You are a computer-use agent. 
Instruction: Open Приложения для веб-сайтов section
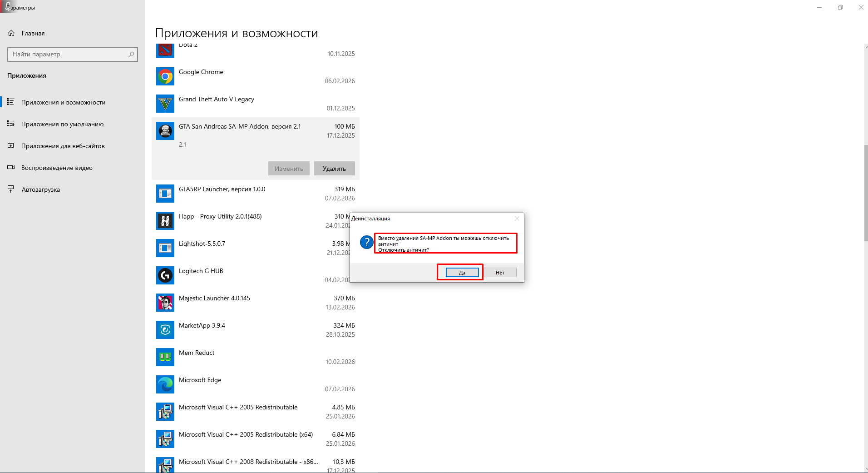click(x=63, y=146)
